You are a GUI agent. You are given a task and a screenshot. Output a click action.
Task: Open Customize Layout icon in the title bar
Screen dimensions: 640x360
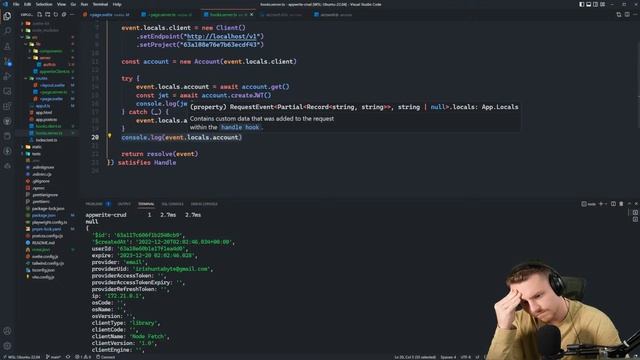click(x=602, y=4)
